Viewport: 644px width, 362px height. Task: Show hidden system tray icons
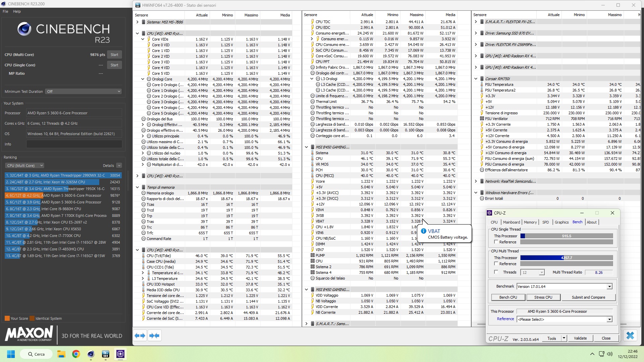coord(592,354)
